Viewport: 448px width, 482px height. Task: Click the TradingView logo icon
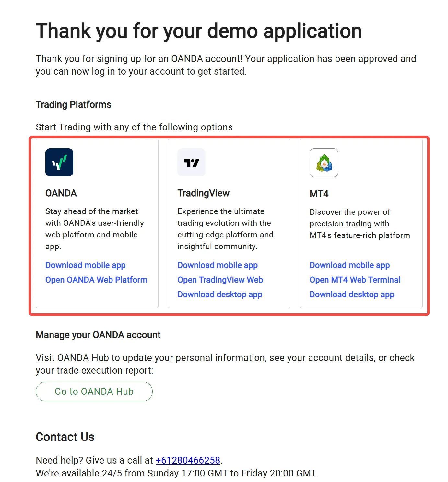191,162
